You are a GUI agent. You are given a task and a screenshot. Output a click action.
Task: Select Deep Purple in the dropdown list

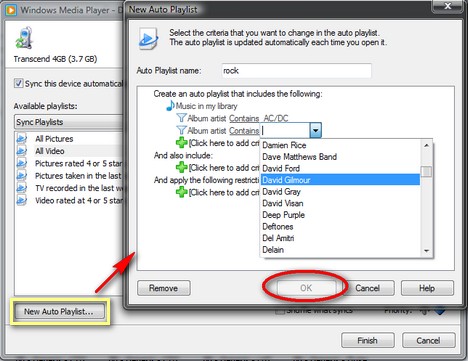(x=340, y=215)
